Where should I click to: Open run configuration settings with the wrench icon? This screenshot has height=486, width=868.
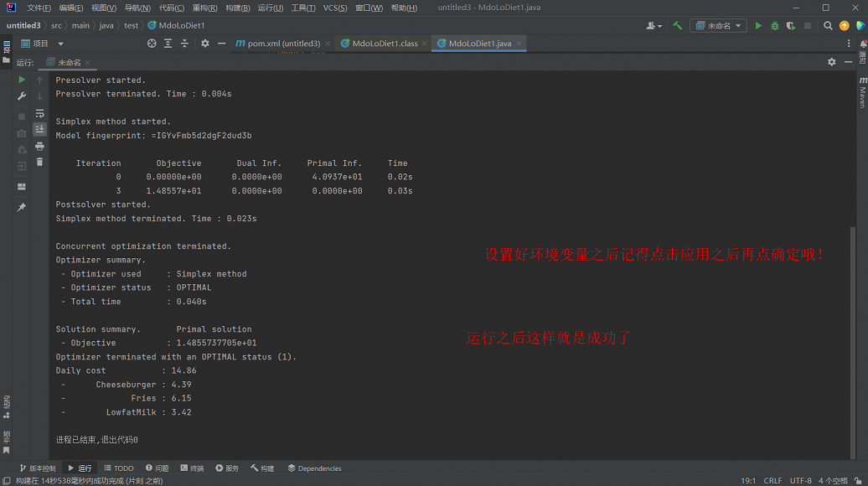click(21, 96)
